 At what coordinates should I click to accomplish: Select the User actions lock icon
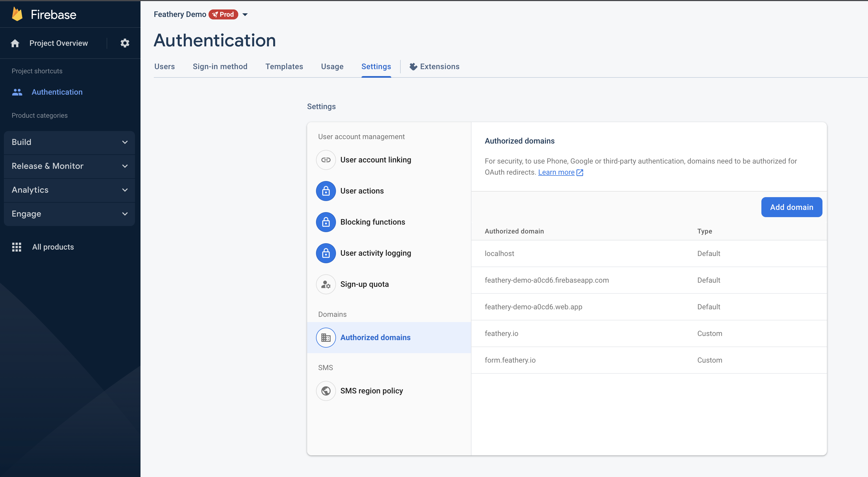click(325, 191)
